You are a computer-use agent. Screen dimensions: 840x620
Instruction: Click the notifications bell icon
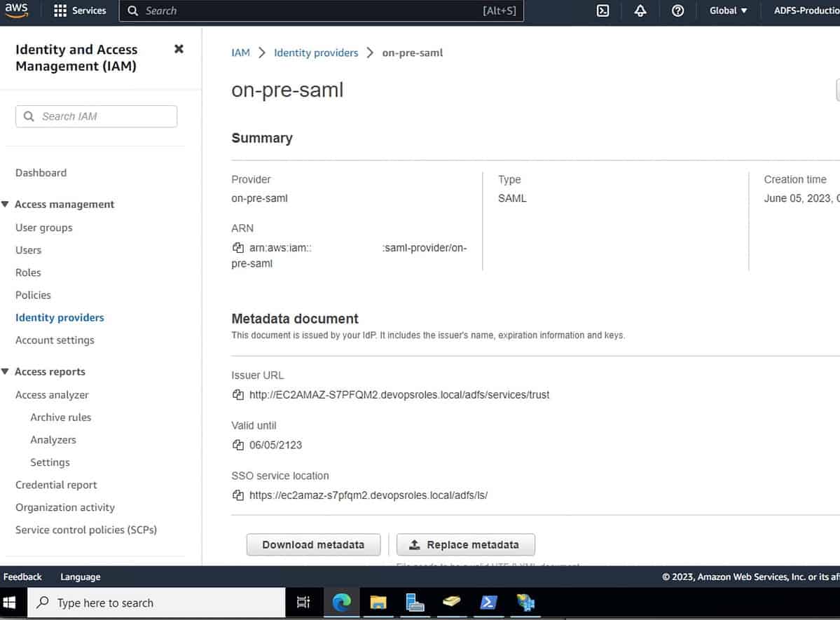(640, 11)
